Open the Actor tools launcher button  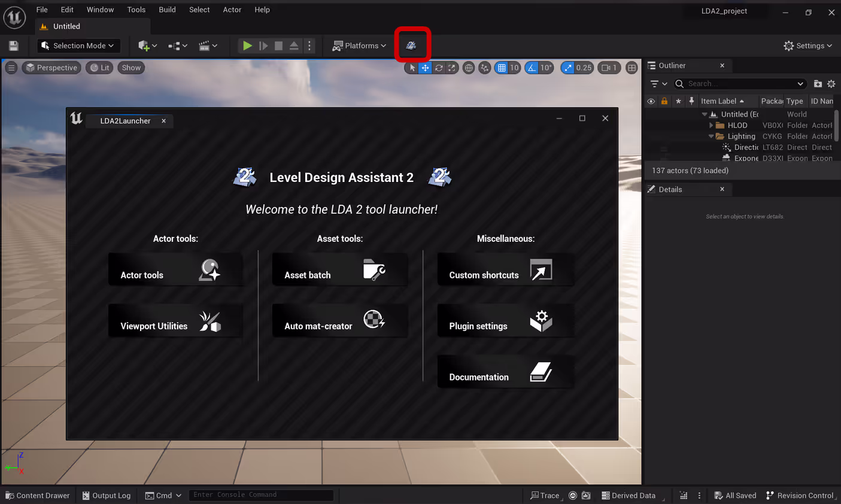(x=175, y=269)
